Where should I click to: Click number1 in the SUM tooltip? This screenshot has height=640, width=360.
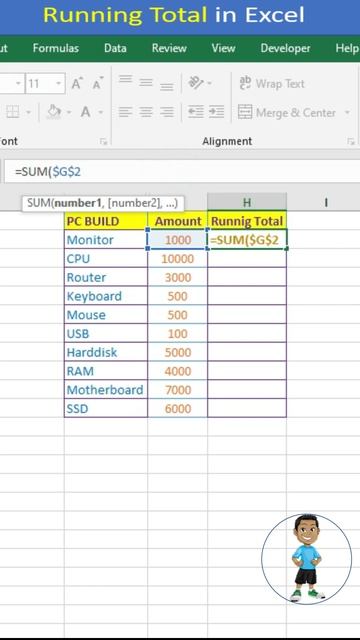79,202
